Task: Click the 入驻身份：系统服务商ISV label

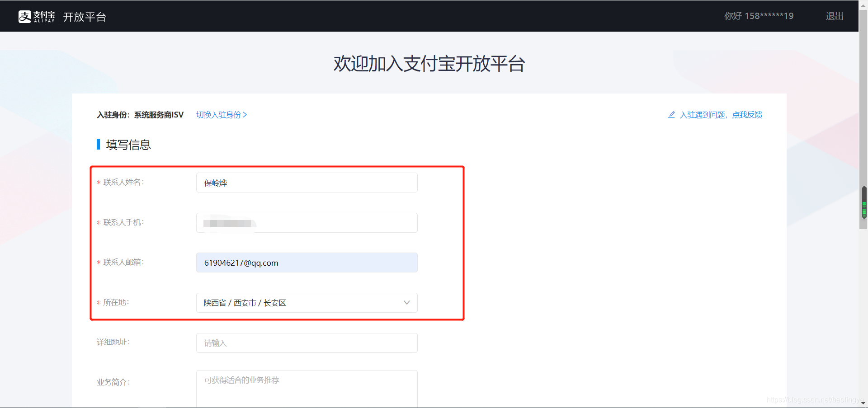Action: 140,114
